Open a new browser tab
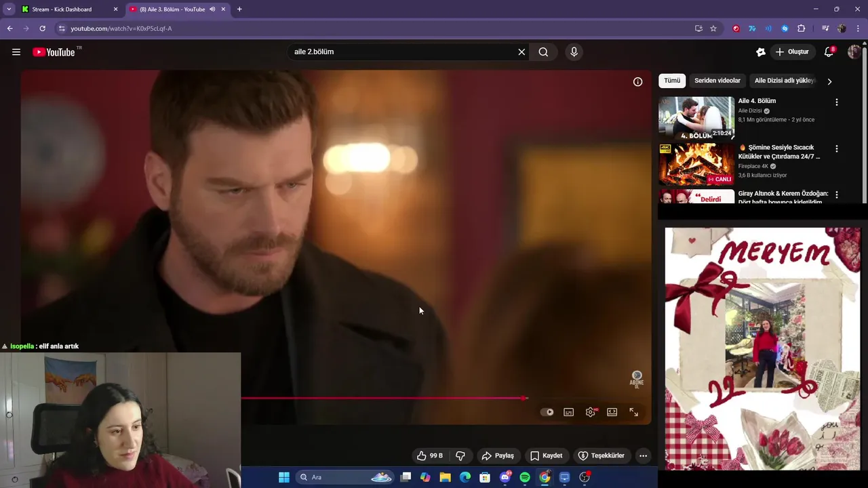 (x=239, y=9)
